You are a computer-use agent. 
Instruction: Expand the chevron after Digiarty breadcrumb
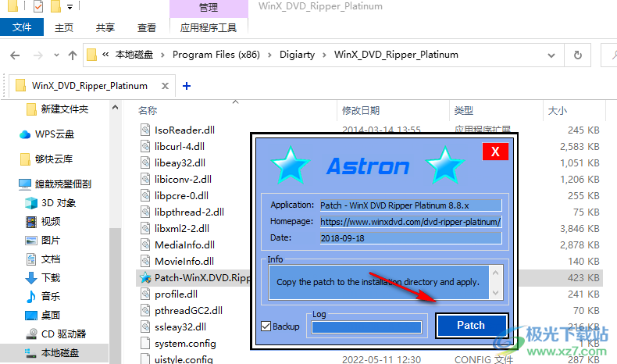[x=324, y=55]
